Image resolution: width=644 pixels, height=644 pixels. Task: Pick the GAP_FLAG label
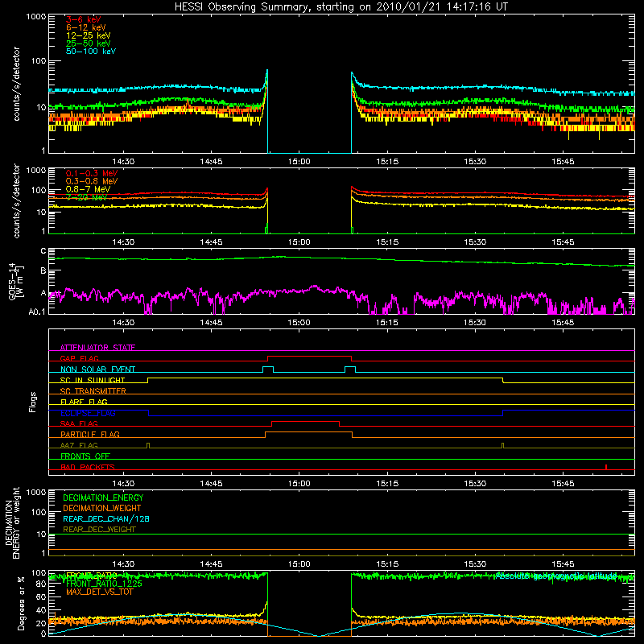point(79,358)
